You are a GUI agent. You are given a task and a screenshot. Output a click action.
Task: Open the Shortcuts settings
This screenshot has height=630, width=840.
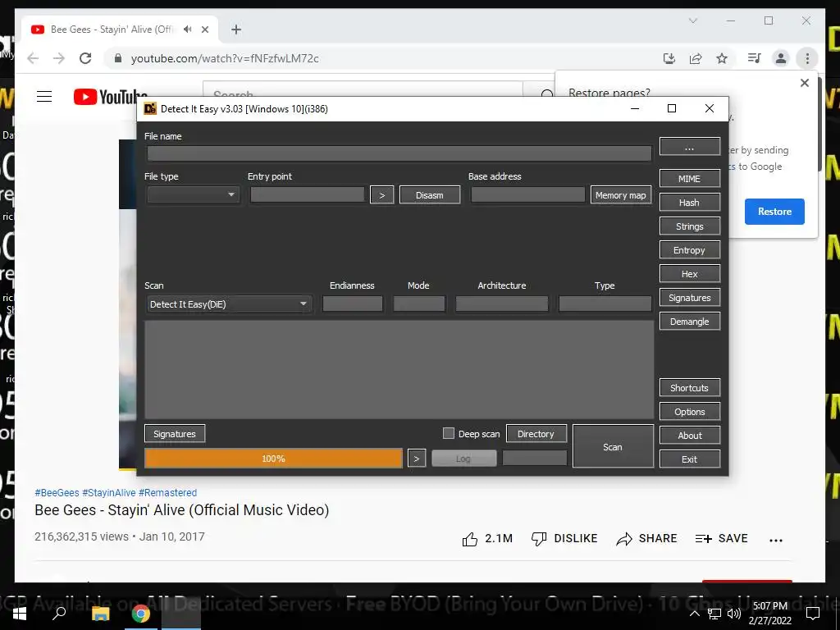point(689,388)
